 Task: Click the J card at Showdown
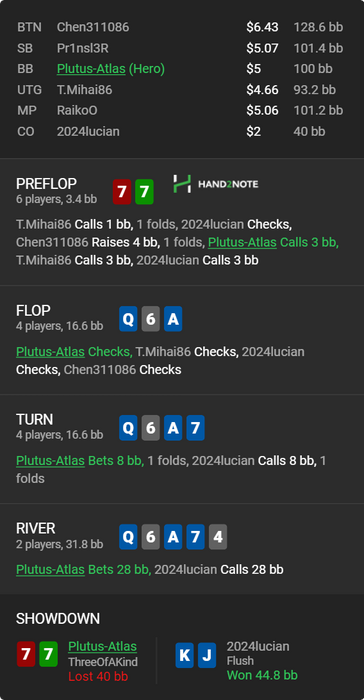[x=207, y=655]
